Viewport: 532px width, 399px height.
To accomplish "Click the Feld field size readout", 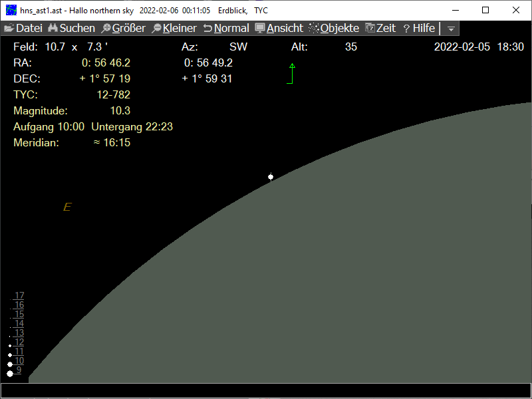I will pyautogui.click(x=60, y=47).
